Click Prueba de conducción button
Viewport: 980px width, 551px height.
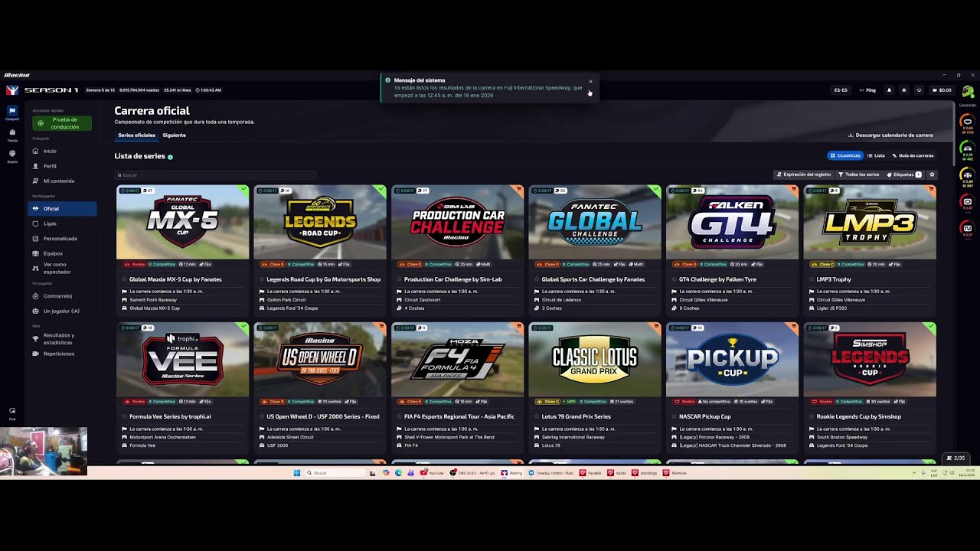point(62,123)
